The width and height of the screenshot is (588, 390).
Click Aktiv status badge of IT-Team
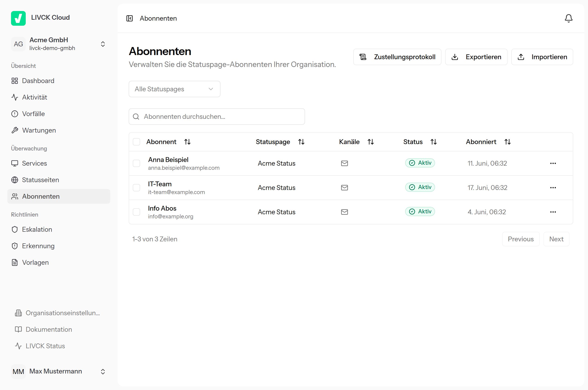(x=420, y=187)
